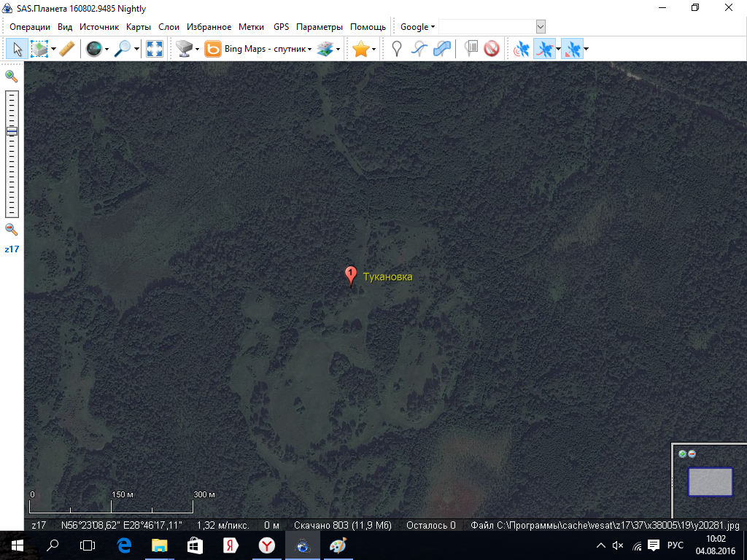Viewport: 747px width, 560px height.
Task: Open the Слои menu
Action: click(x=169, y=27)
